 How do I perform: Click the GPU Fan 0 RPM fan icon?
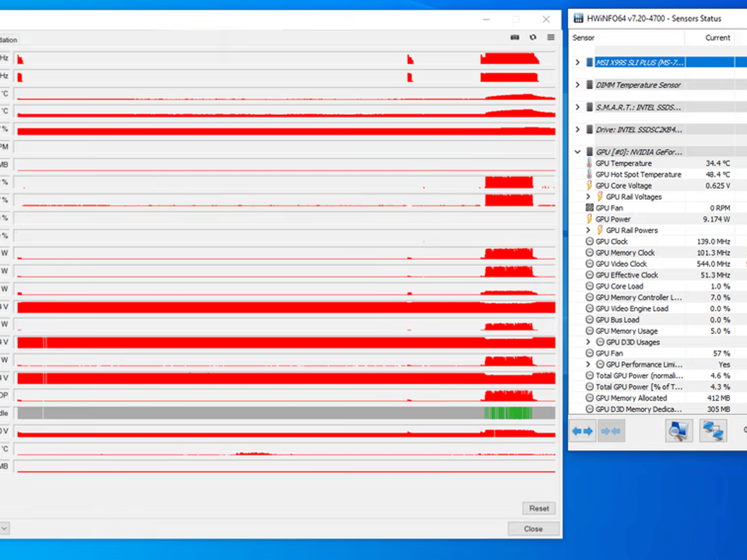589,208
